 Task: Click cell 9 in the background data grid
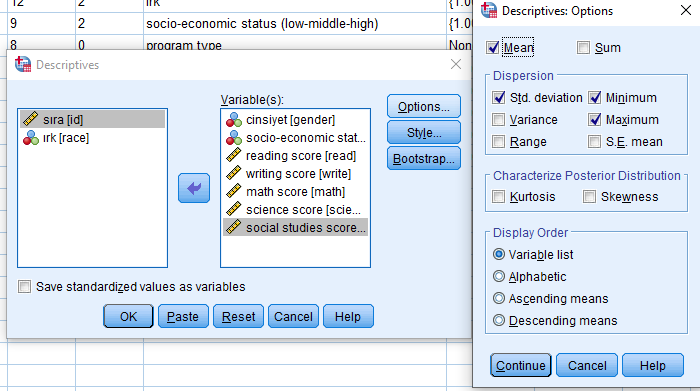click(x=41, y=24)
